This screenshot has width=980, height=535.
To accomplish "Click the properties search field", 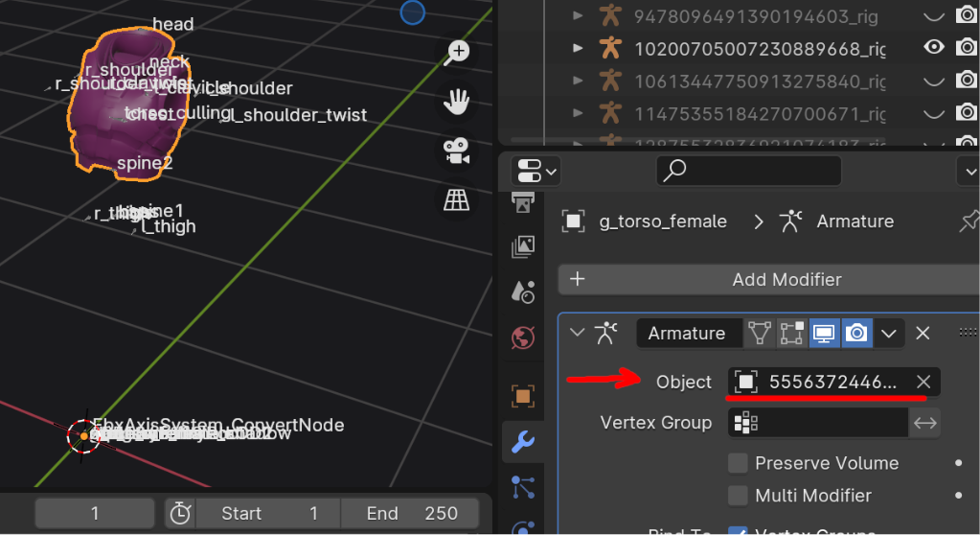I will (x=749, y=171).
